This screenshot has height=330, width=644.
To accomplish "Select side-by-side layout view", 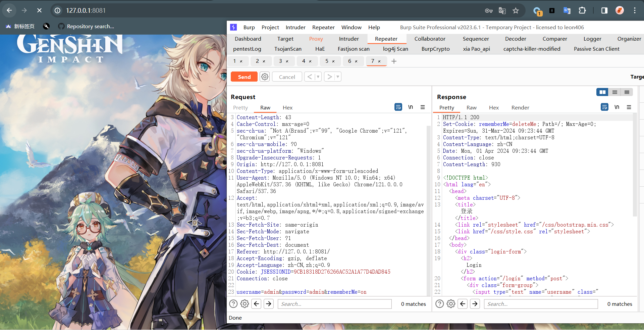I will (x=602, y=92).
